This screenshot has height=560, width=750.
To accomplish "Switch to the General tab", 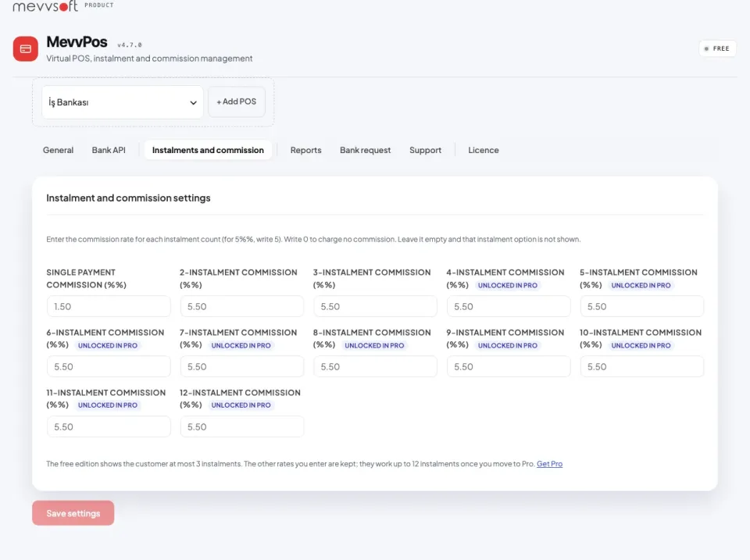I will click(x=58, y=150).
